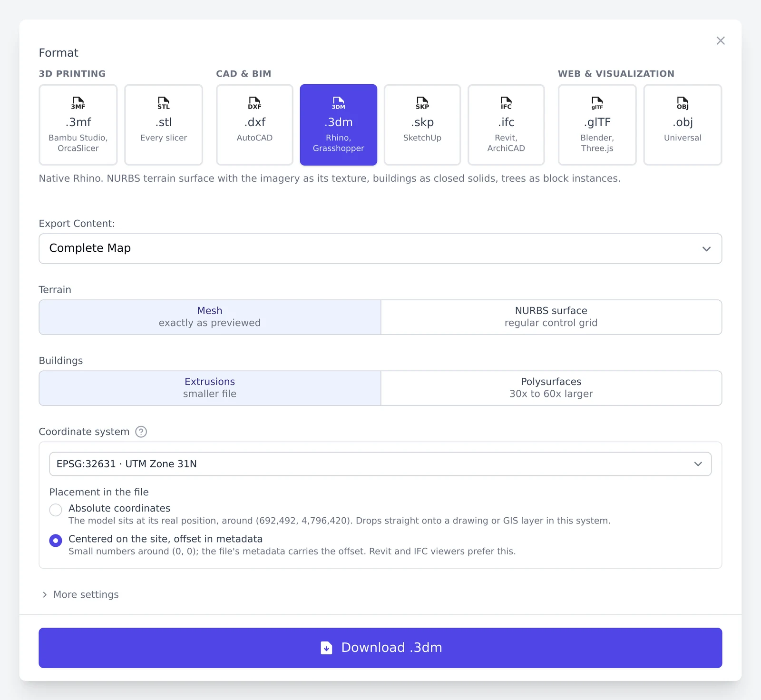Select Absolute coordinates radio button

pos(56,510)
